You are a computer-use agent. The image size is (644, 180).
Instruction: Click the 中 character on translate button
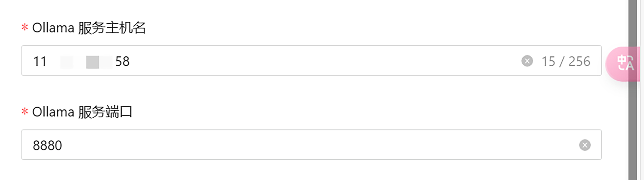coord(621,60)
